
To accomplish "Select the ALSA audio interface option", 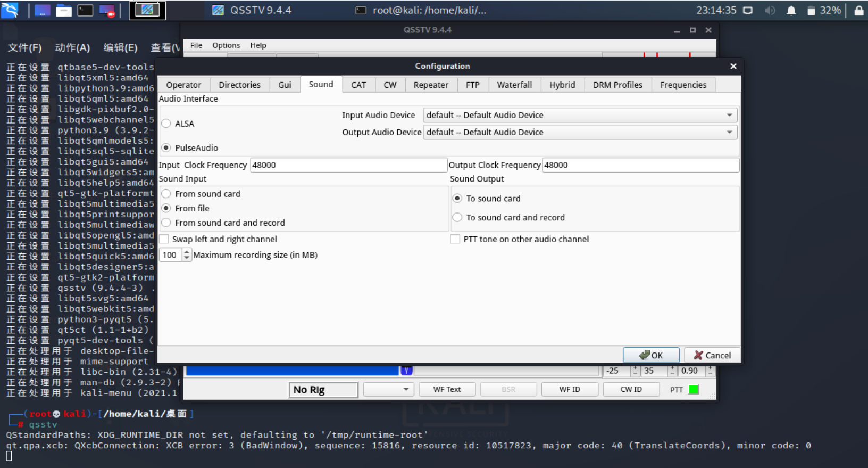I will (166, 124).
